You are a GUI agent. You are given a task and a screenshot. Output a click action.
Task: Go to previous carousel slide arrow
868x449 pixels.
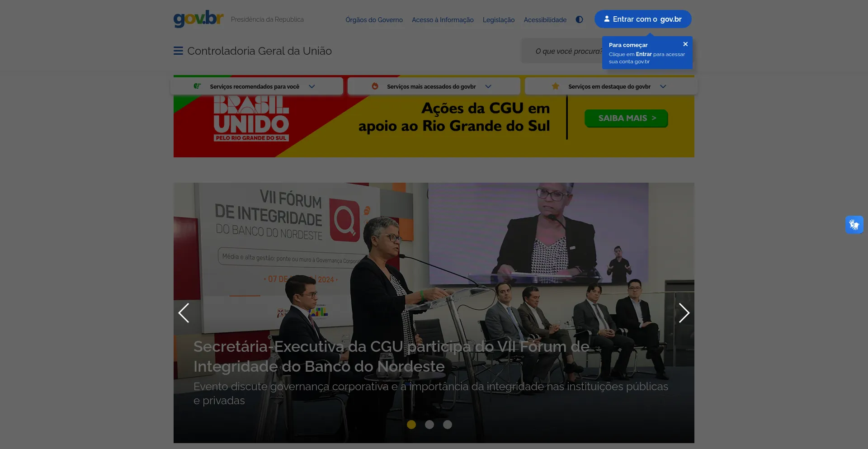coord(184,313)
